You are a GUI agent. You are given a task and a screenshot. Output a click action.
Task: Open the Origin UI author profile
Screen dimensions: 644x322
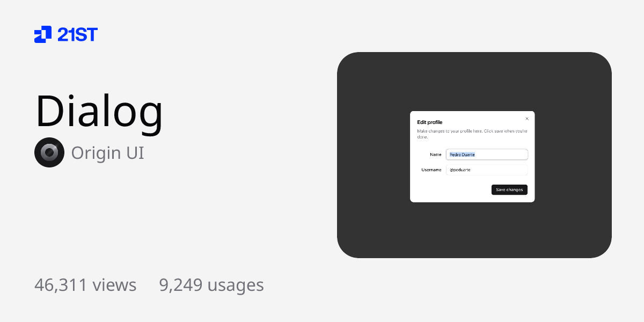pos(107,152)
